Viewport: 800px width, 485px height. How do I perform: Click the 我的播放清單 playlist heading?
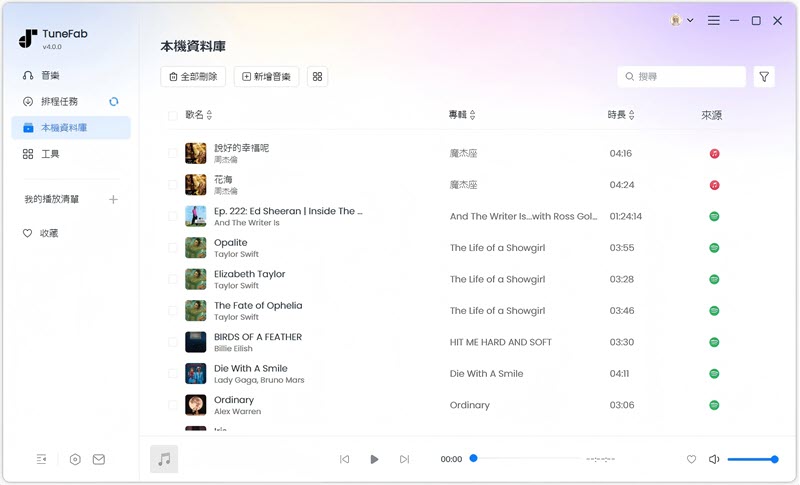click(x=52, y=199)
